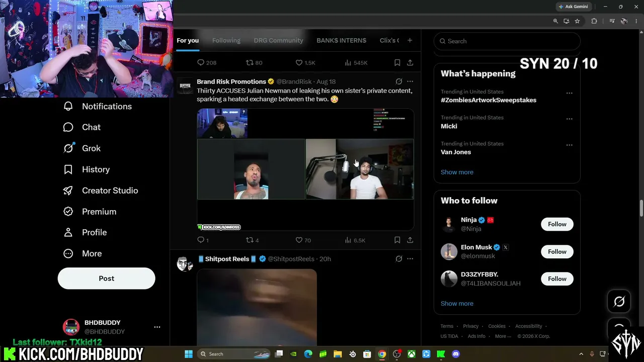Open Chat in the sidebar
The height and width of the screenshot is (362, 644).
(82, 127)
